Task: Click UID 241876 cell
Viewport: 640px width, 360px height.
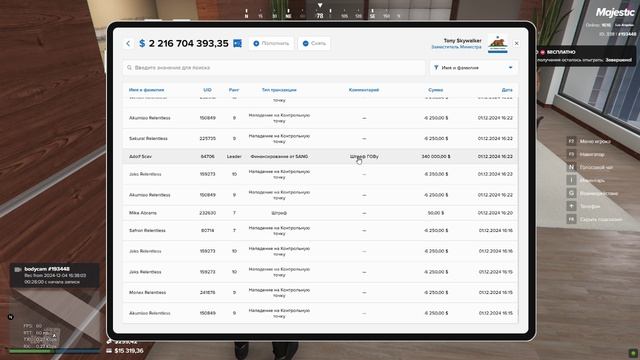Action: tap(207, 292)
